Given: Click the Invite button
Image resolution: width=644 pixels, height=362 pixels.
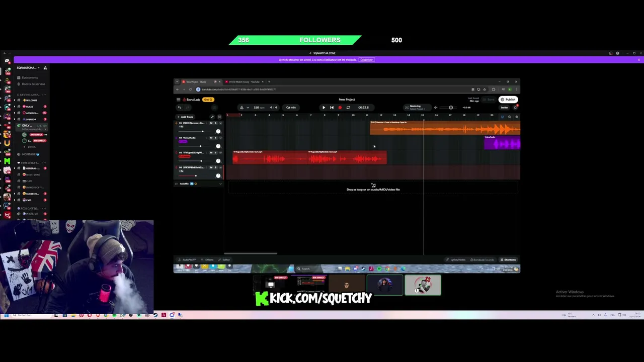Looking at the screenshot, I should 504,108.
